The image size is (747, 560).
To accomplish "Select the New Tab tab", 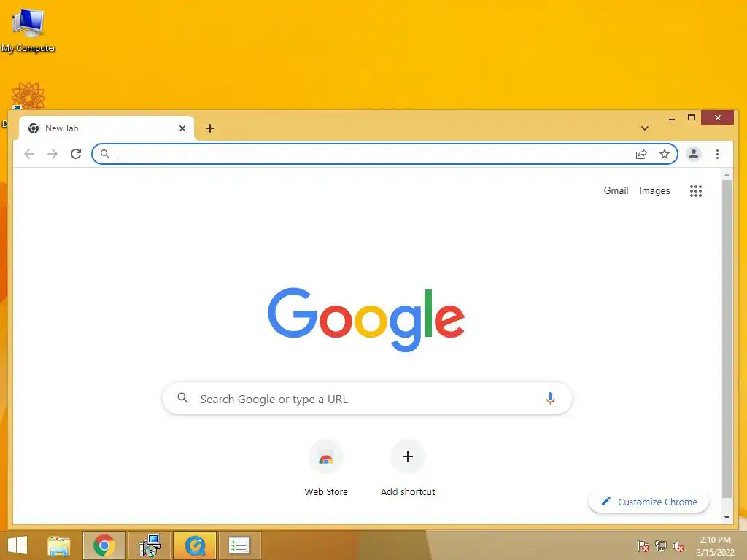I will coord(107,128).
